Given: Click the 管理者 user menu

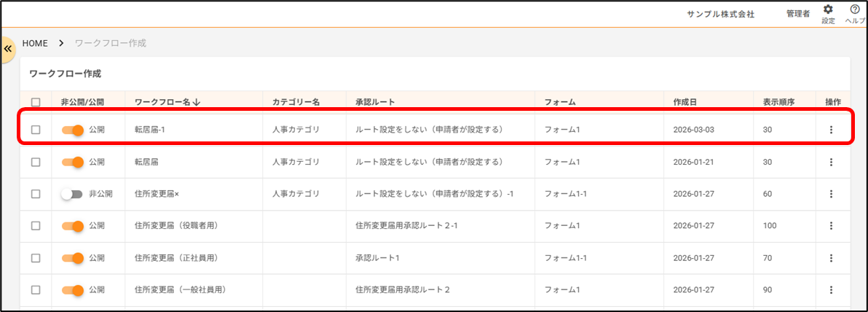Looking at the screenshot, I should (x=797, y=14).
